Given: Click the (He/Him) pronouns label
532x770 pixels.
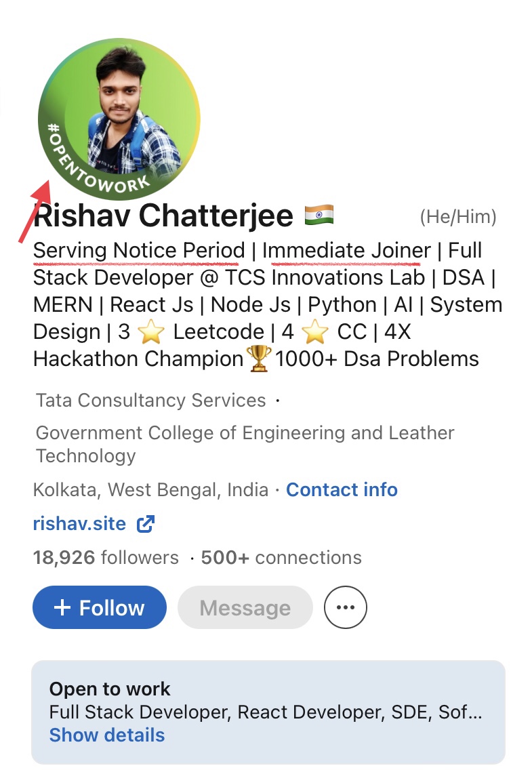Looking at the screenshot, I should tap(458, 217).
